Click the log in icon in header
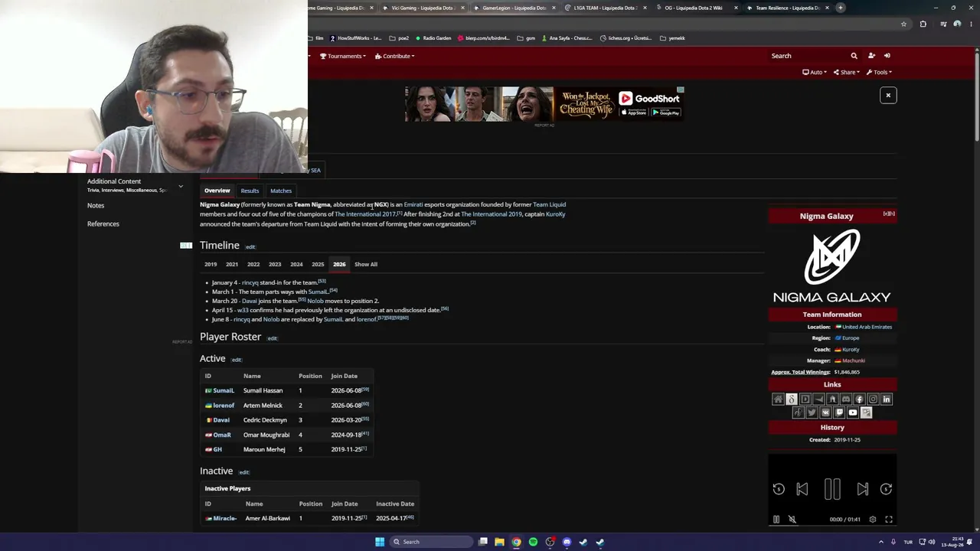The height and width of the screenshot is (551, 980). click(887, 56)
